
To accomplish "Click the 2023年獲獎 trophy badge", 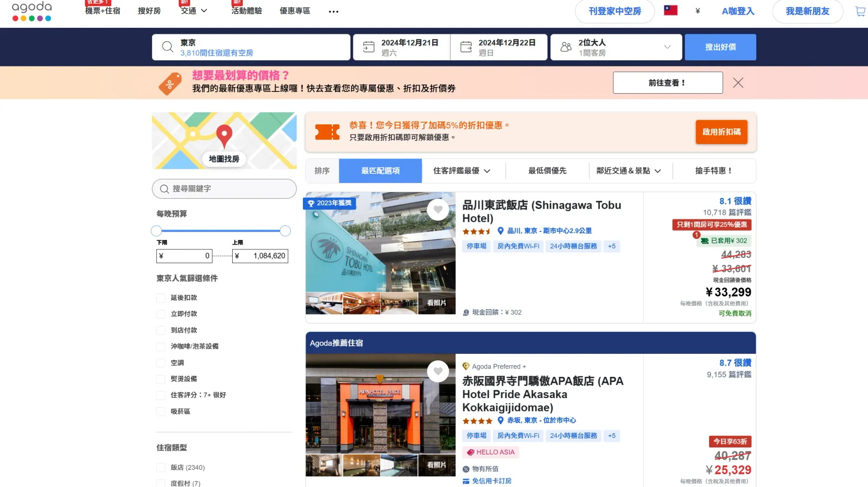I will [329, 203].
